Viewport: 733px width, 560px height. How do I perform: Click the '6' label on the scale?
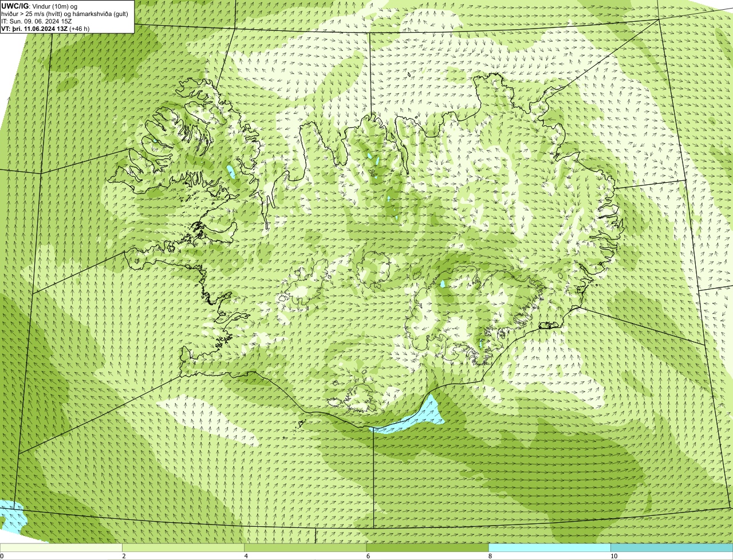[x=368, y=556]
